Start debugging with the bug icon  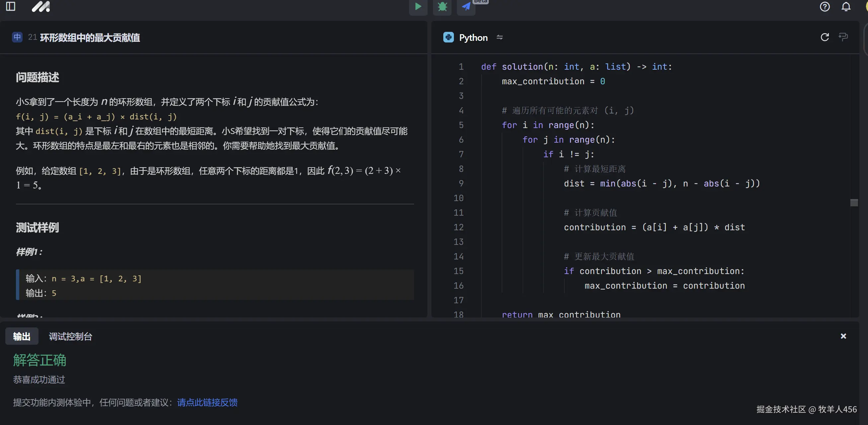442,6
